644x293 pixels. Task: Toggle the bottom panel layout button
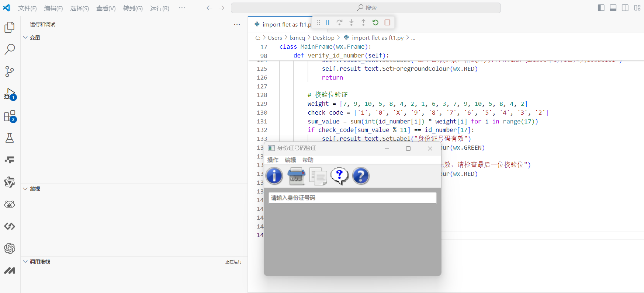[613, 8]
